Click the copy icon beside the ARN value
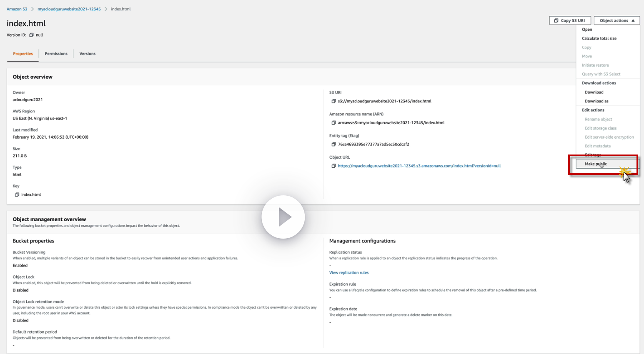This screenshot has width=644, height=354. coord(333,123)
